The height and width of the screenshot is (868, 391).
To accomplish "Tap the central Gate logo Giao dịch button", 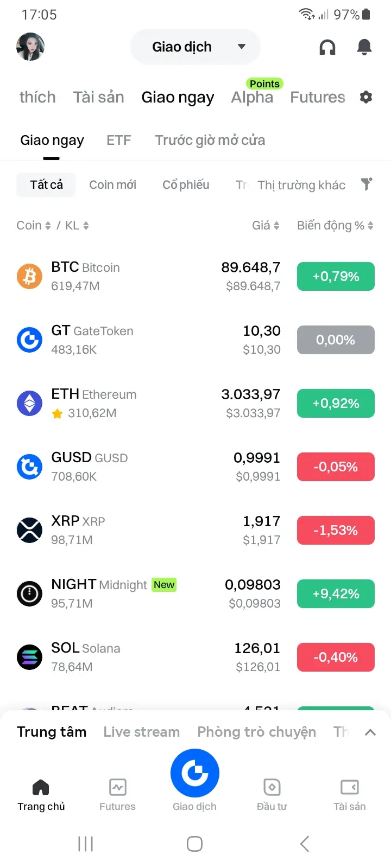I will [x=195, y=773].
